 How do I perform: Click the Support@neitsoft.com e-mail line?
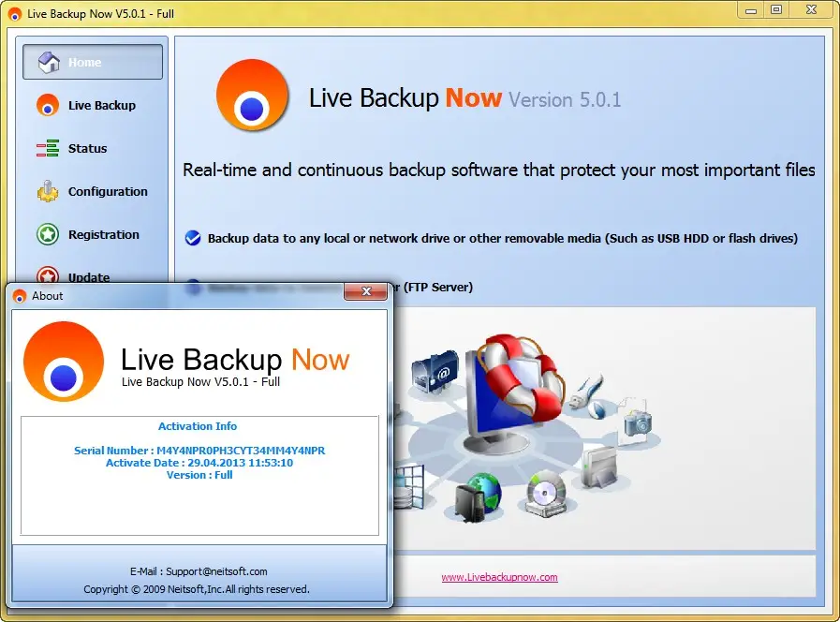[199, 571]
